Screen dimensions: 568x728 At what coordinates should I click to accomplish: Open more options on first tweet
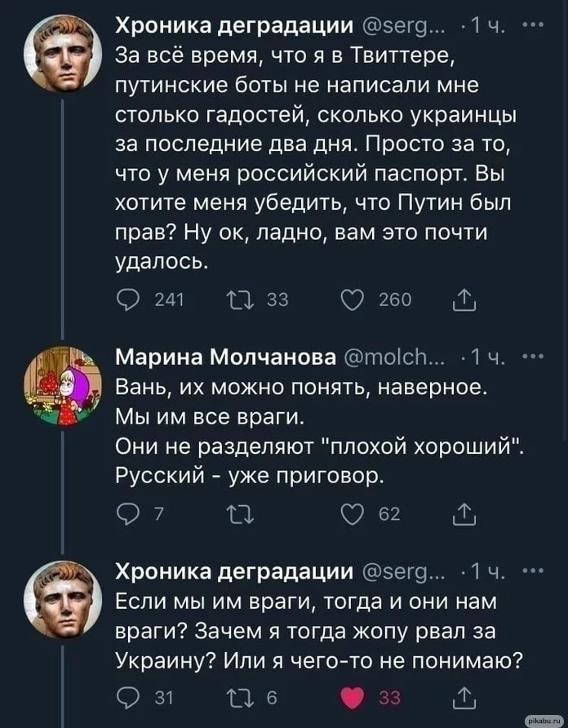(536, 26)
